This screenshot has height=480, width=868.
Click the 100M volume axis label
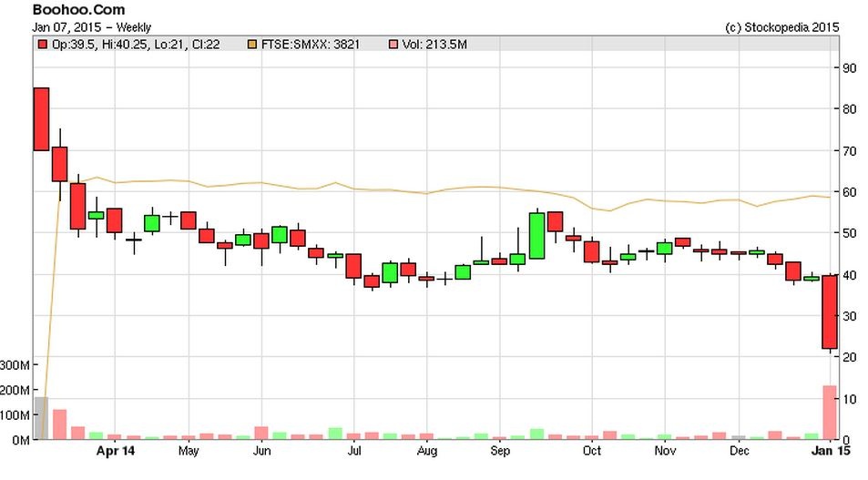15,415
